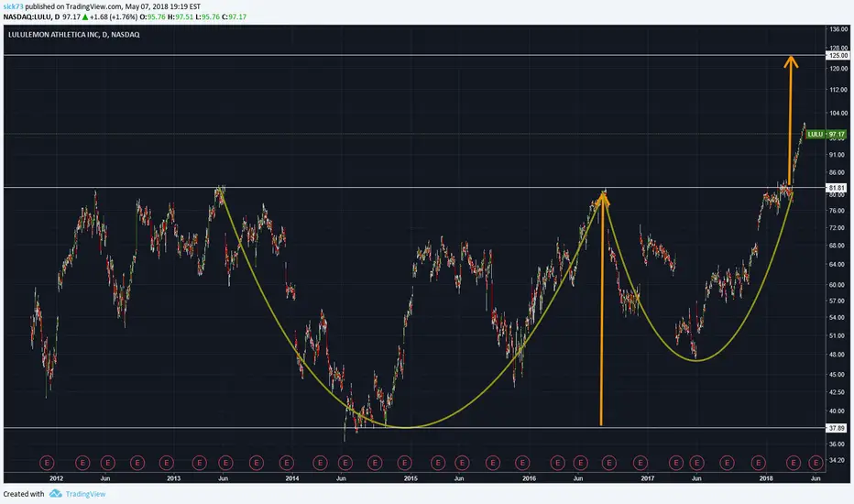Open the sick73 author profile link
Viewport: 854px width, 504px height.
pos(13,6)
